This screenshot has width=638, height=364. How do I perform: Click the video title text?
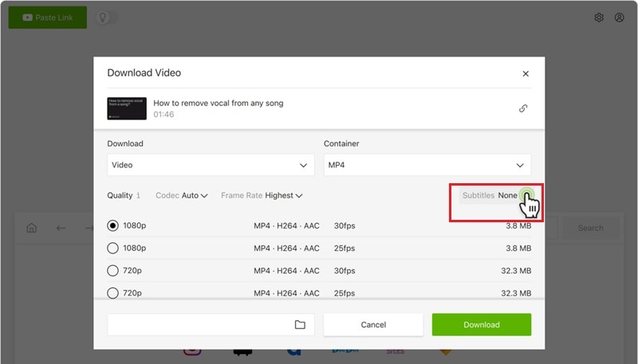(218, 104)
